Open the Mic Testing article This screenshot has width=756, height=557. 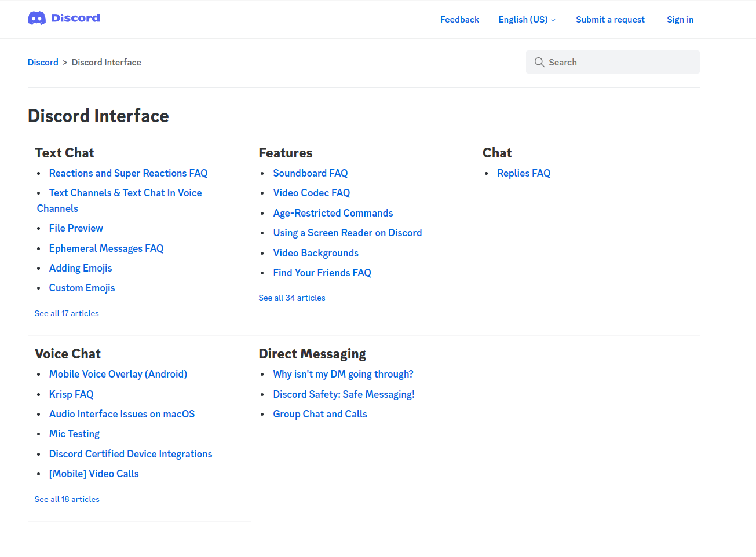(x=74, y=434)
